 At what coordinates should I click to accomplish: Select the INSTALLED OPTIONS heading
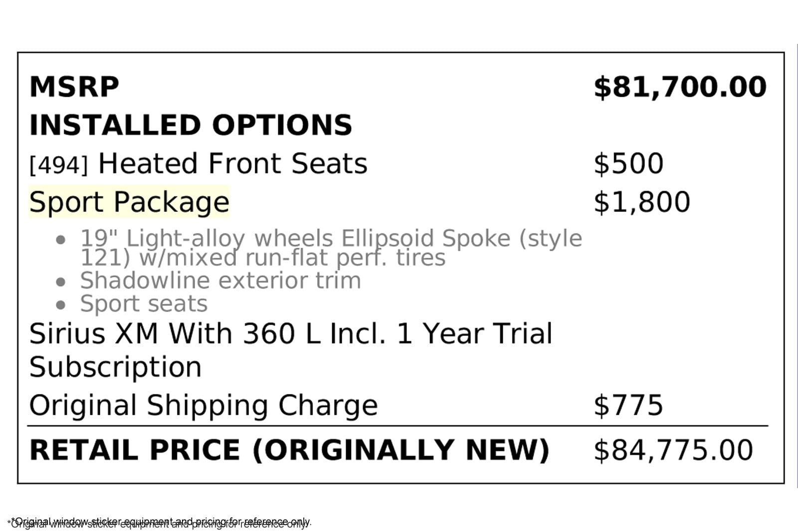191,125
